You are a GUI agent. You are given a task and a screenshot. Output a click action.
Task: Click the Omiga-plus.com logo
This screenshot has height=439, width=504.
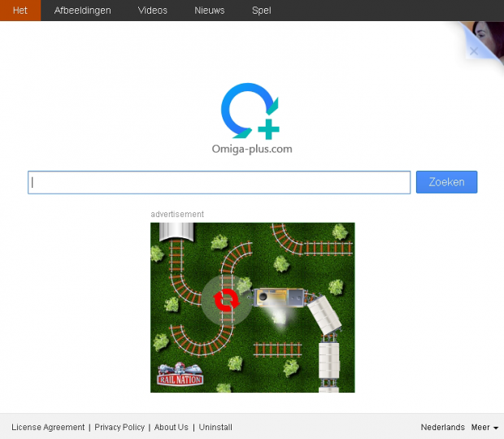(252, 119)
